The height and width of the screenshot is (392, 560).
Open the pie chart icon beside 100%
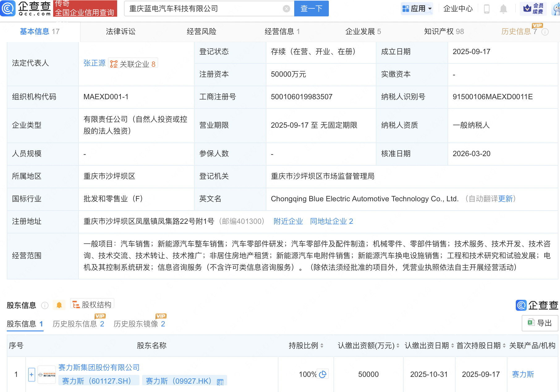[323, 374]
